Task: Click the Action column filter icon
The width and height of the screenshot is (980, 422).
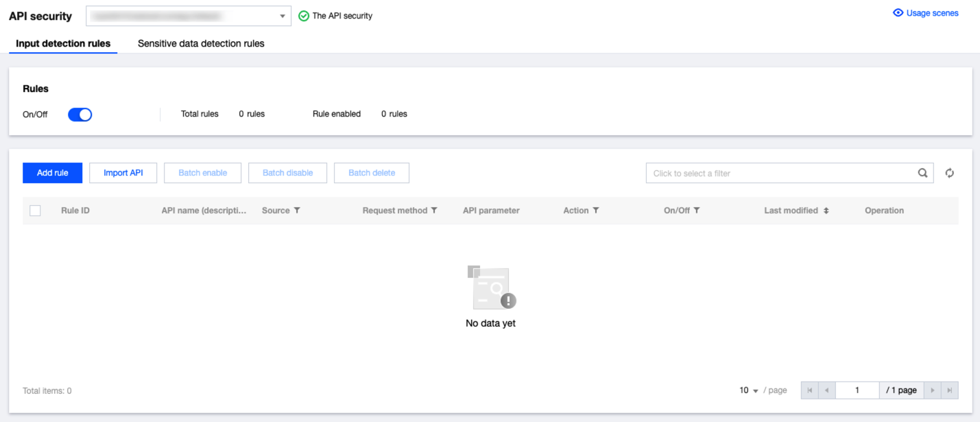Action: click(x=596, y=211)
